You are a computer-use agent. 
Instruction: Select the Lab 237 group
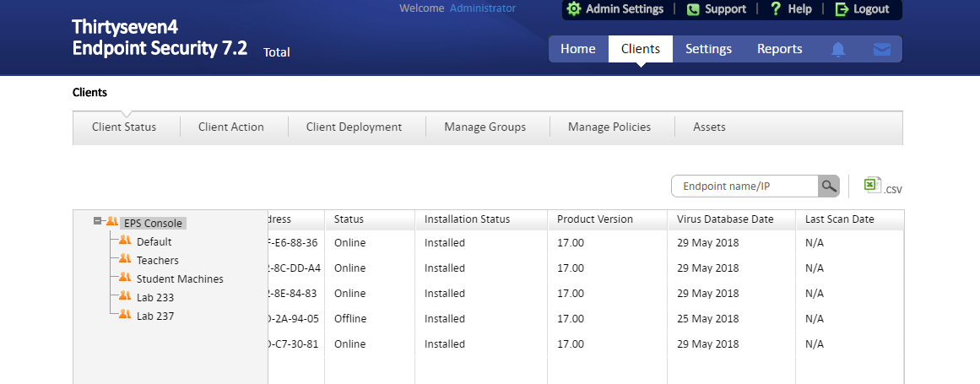click(x=155, y=316)
